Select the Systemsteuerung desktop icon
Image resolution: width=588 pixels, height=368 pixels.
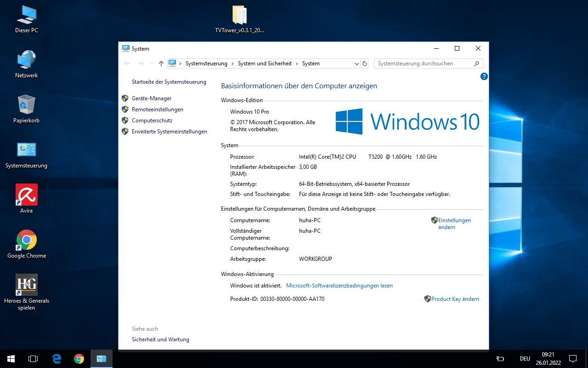coord(27,155)
